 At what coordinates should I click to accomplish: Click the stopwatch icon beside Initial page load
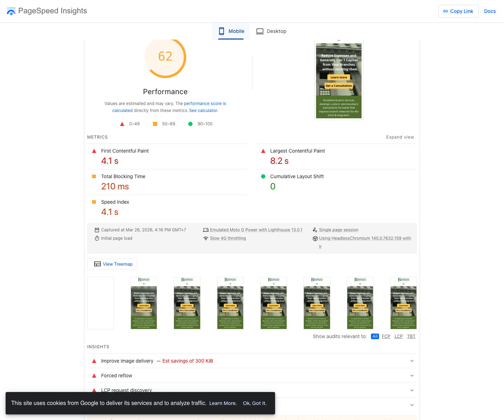click(x=97, y=238)
